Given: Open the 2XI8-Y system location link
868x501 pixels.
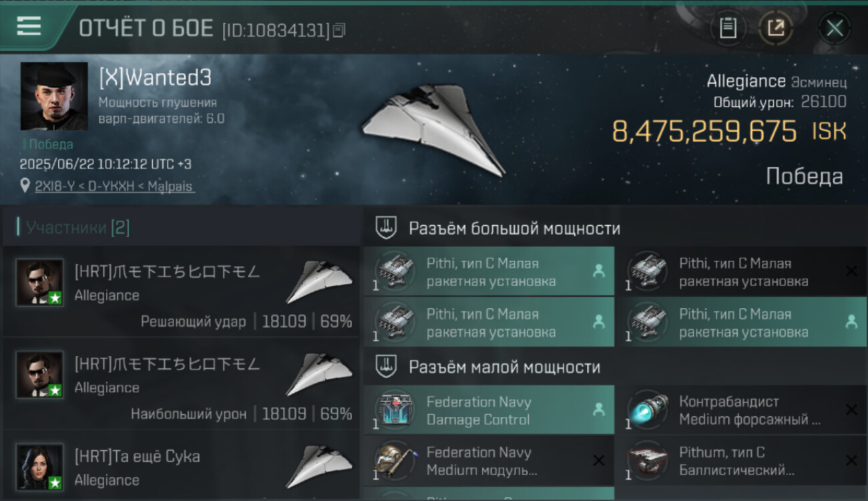Looking at the screenshot, I should coord(114,186).
